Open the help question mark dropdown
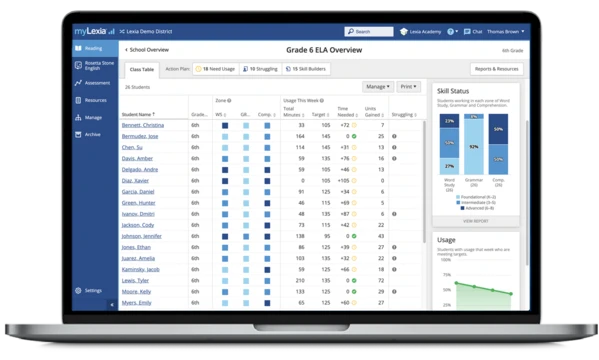Screen dimensions: 599x360 [452, 32]
